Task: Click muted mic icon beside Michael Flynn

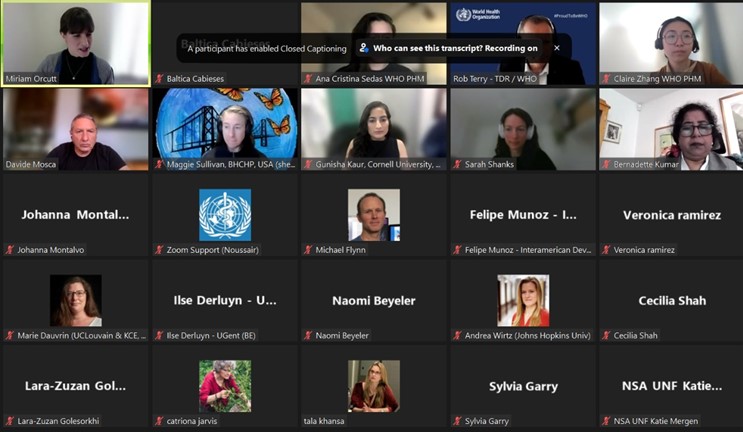Action: click(308, 250)
